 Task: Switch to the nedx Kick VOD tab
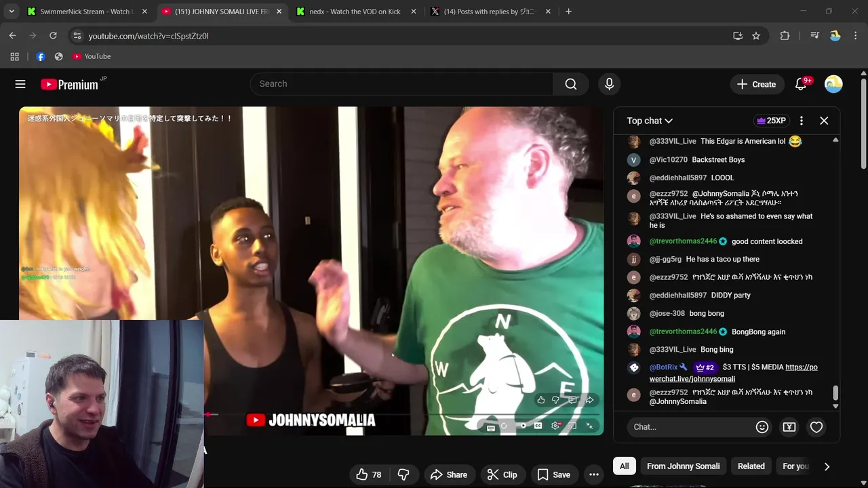355,12
